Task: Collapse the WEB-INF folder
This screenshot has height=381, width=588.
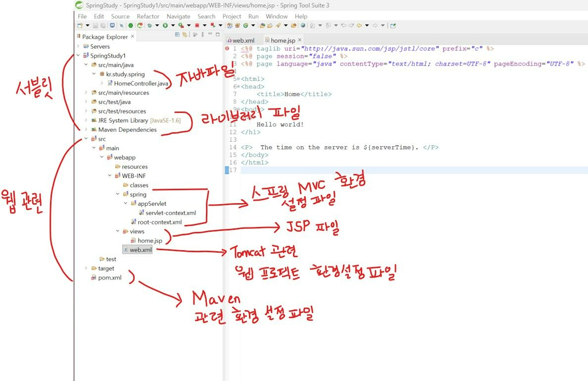Action: pos(109,176)
